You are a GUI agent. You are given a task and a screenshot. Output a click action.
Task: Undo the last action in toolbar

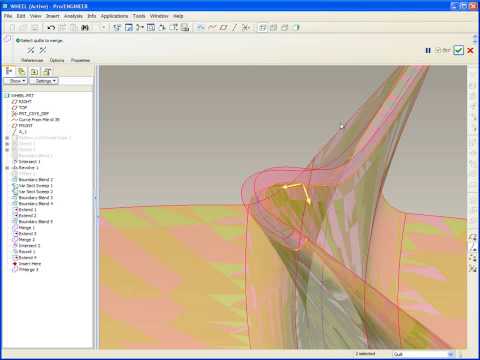tap(51, 28)
